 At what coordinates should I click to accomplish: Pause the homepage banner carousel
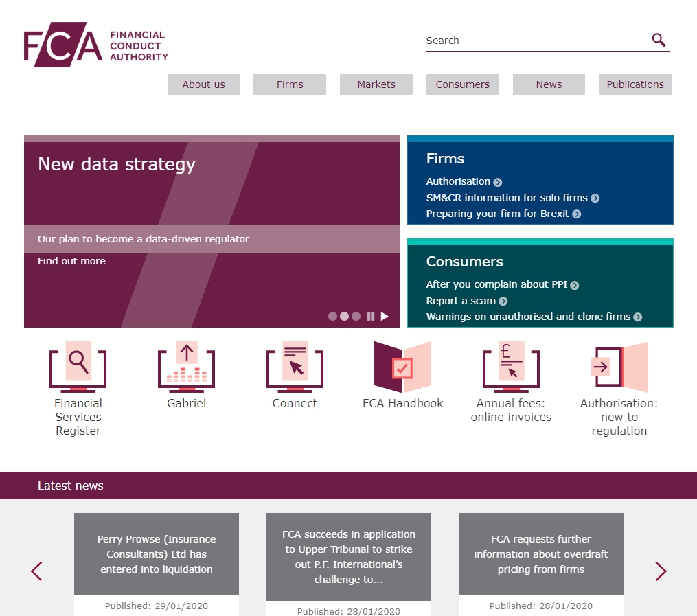(x=371, y=316)
